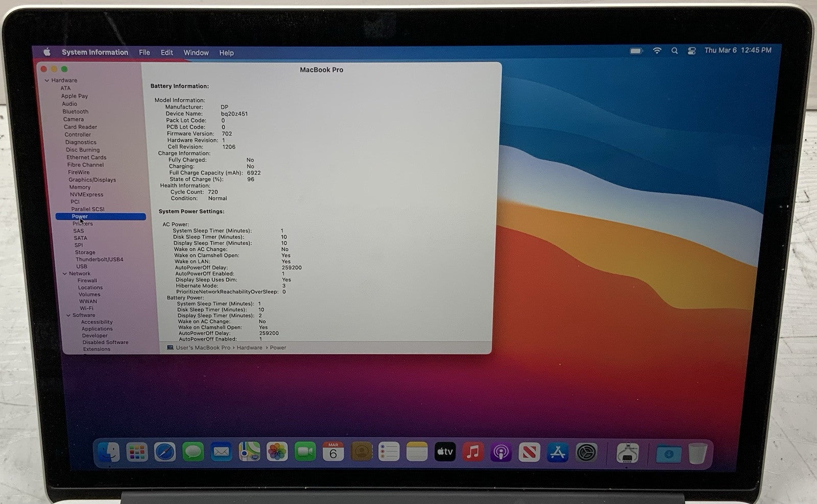The width and height of the screenshot is (817, 504).
Task: Select Wi-Fi under Network in sidebar
Action: pos(86,308)
